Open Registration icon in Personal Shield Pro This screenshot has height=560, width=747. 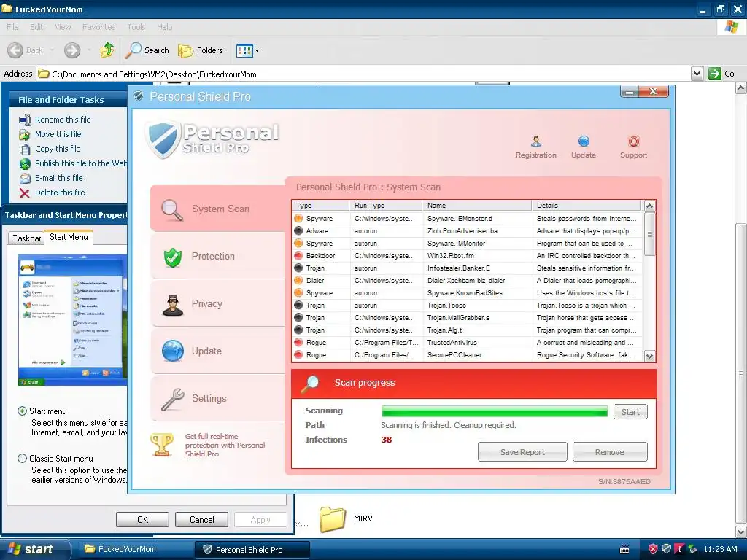pos(536,141)
